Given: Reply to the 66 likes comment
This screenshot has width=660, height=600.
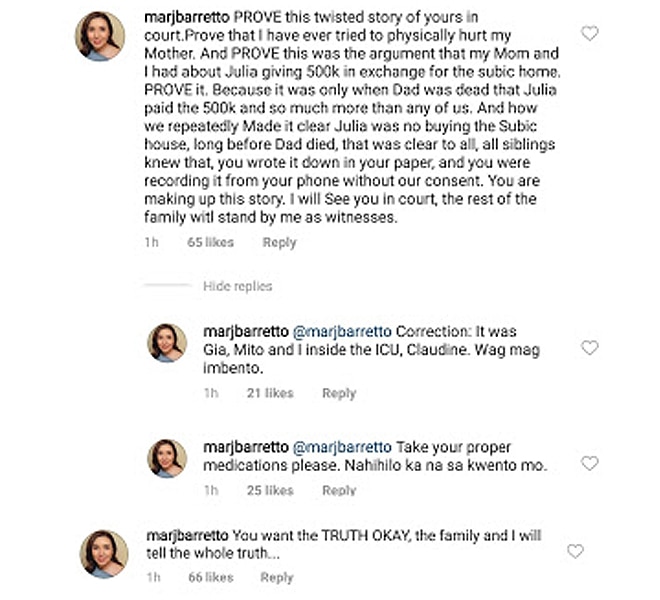Looking at the screenshot, I should click(277, 577).
